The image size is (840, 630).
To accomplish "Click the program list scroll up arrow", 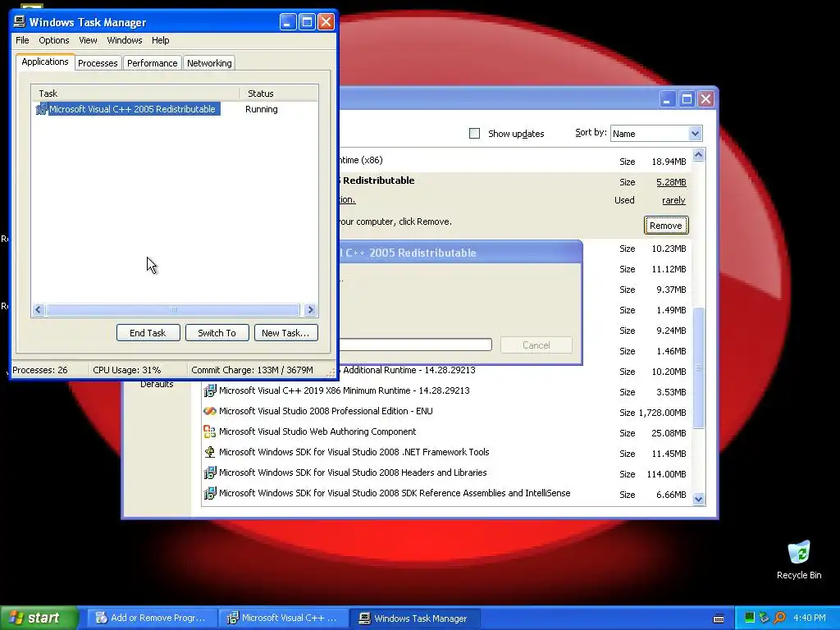I will (x=698, y=155).
